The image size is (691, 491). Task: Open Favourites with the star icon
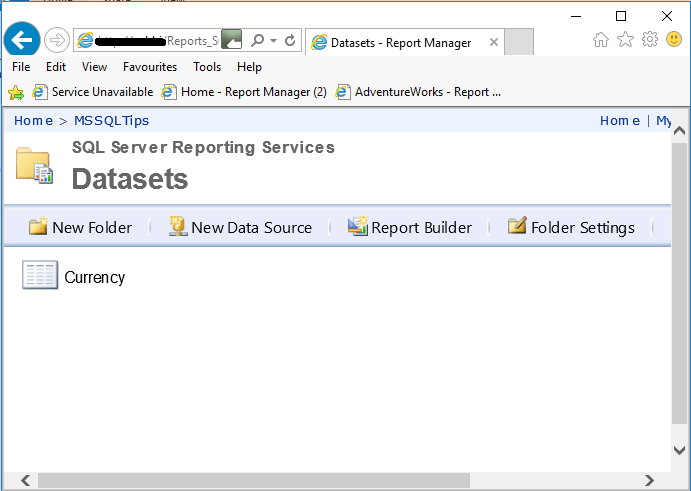tap(625, 40)
